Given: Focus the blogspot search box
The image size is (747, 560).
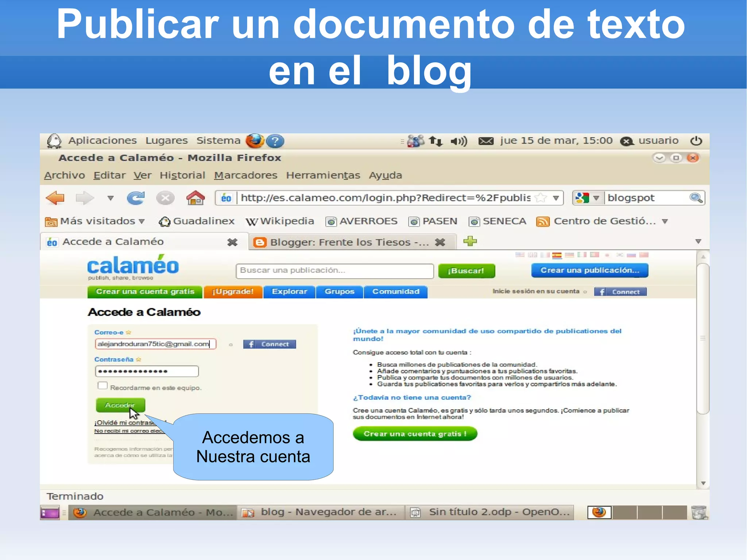Looking at the screenshot, I should pos(646,198).
